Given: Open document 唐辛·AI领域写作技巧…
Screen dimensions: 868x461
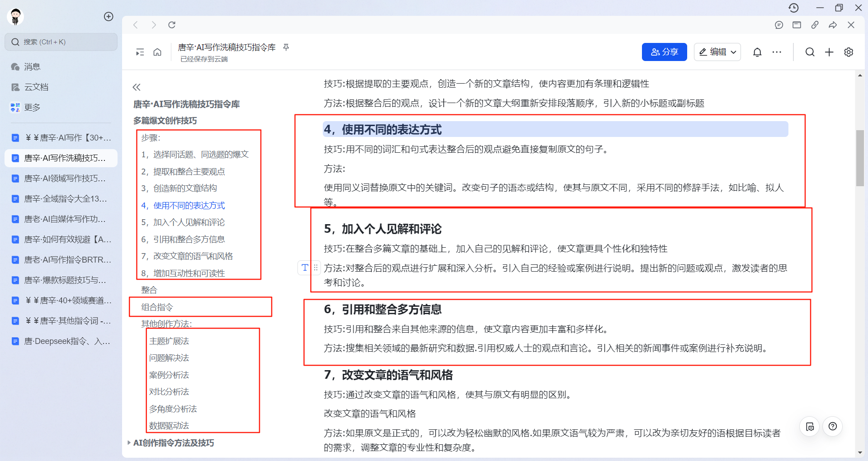Looking at the screenshot, I should point(61,179).
